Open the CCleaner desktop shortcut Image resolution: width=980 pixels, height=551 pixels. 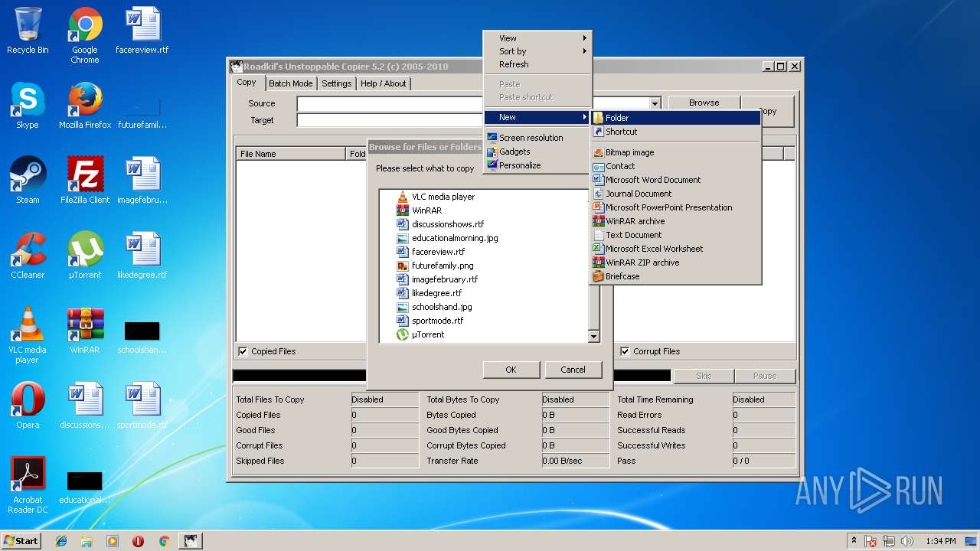click(x=28, y=256)
